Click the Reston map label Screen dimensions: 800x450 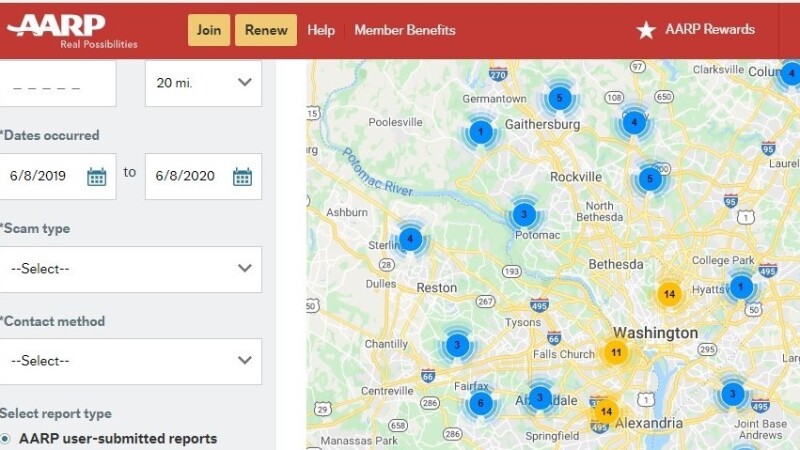(437, 288)
